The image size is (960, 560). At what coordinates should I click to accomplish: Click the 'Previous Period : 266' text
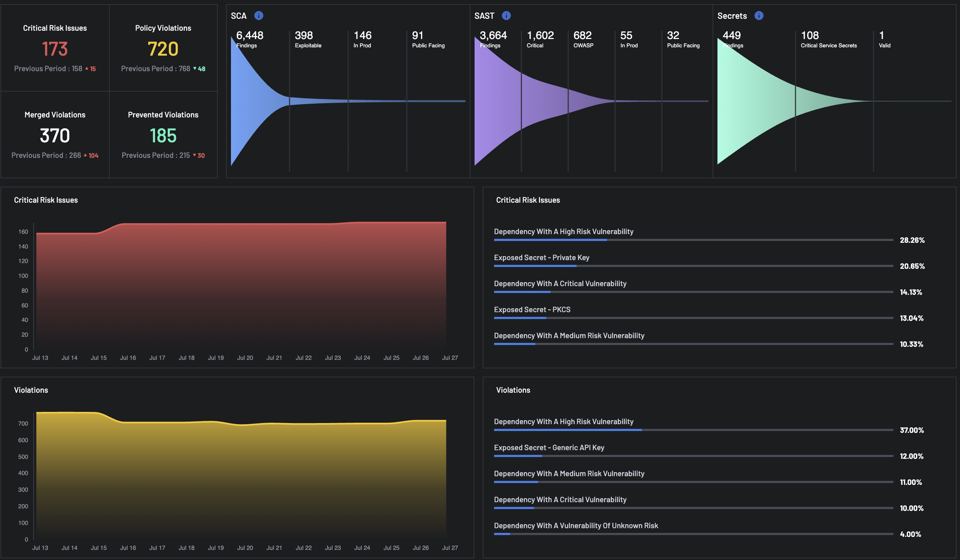pyautogui.click(x=46, y=155)
